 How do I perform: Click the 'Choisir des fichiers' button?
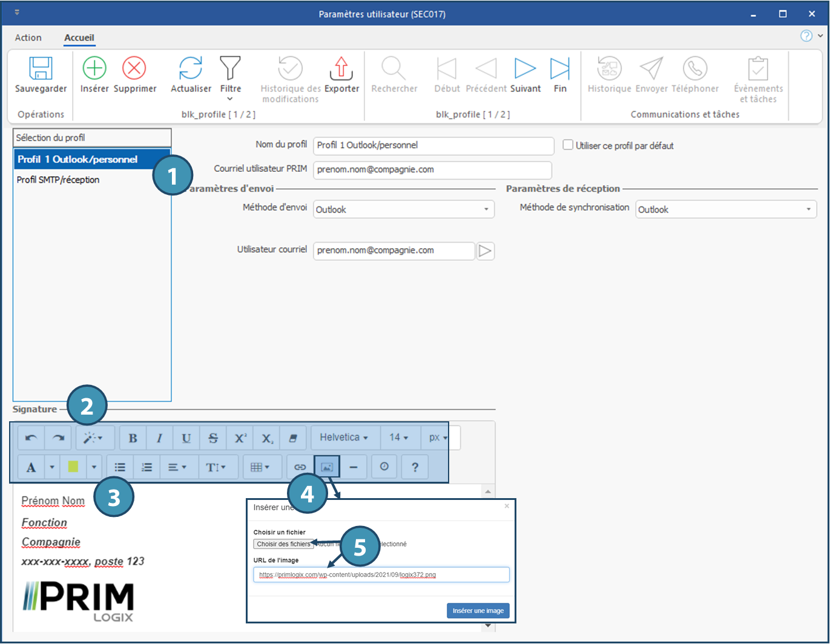pos(283,544)
